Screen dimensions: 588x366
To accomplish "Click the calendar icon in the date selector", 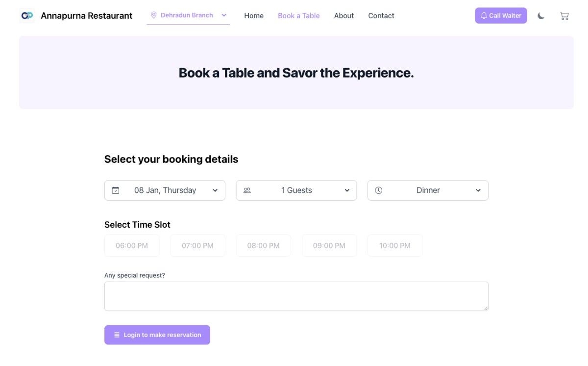I will click(x=116, y=190).
